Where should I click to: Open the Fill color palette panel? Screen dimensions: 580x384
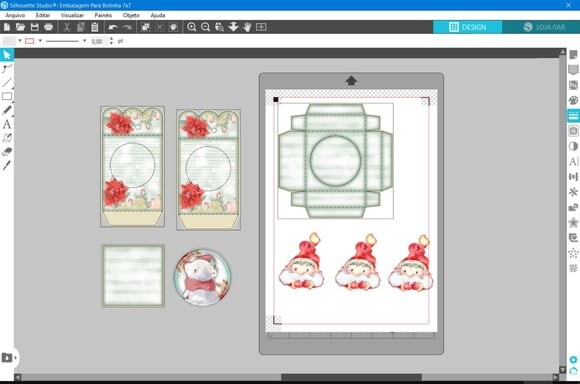click(x=573, y=100)
